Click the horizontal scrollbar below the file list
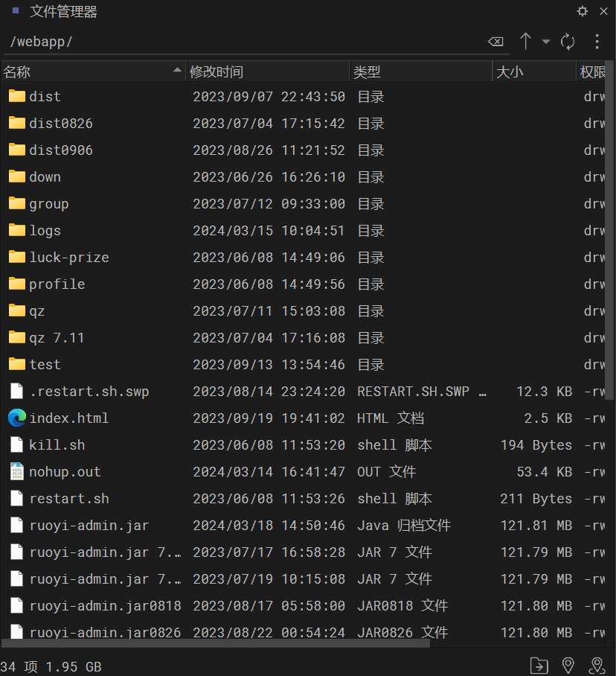The image size is (616, 676). [x=216, y=643]
